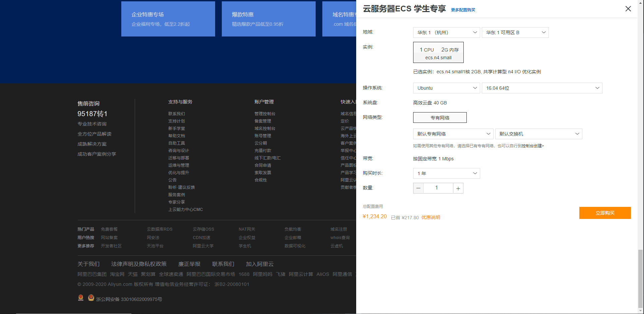Image resolution: width=644 pixels, height=314 pixels.
Task: Open 聆听·建议反馈 footer link
Action: (x=181, y=187)
